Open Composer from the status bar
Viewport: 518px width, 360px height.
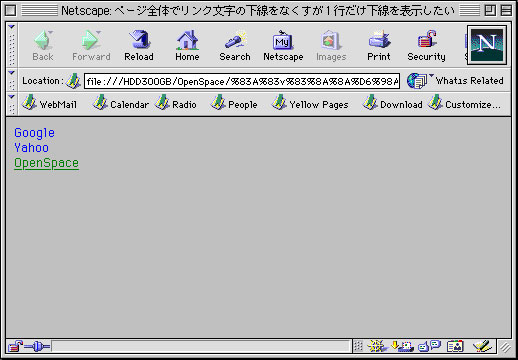(x=482, y=346)
